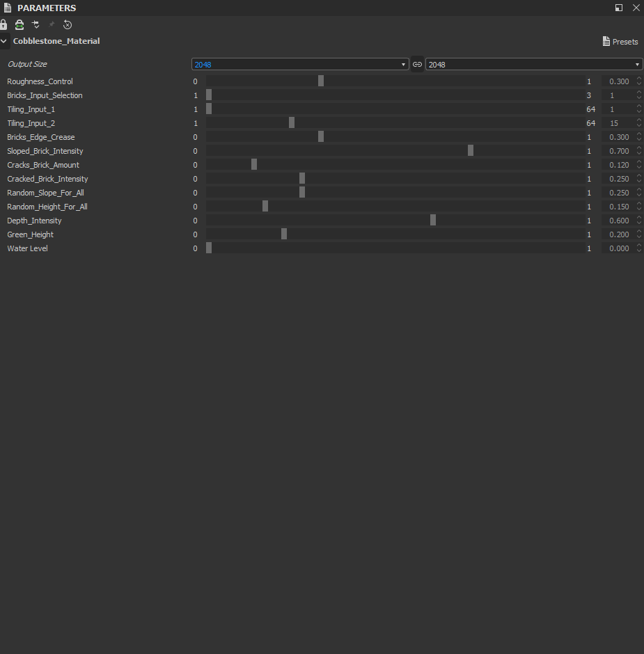This screenshot has height=654, width=644.
Task: Click the Roughness_Control stepper arrows
Action: pyautogui.click(x=639, y=81)
